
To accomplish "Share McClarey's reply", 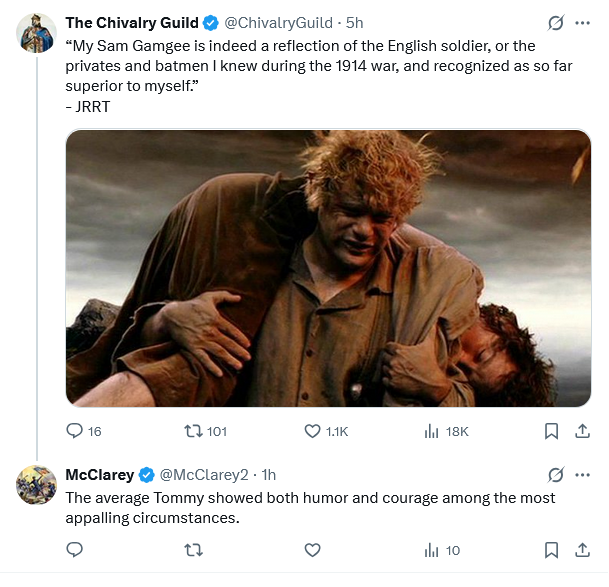I will click(582, 549).
